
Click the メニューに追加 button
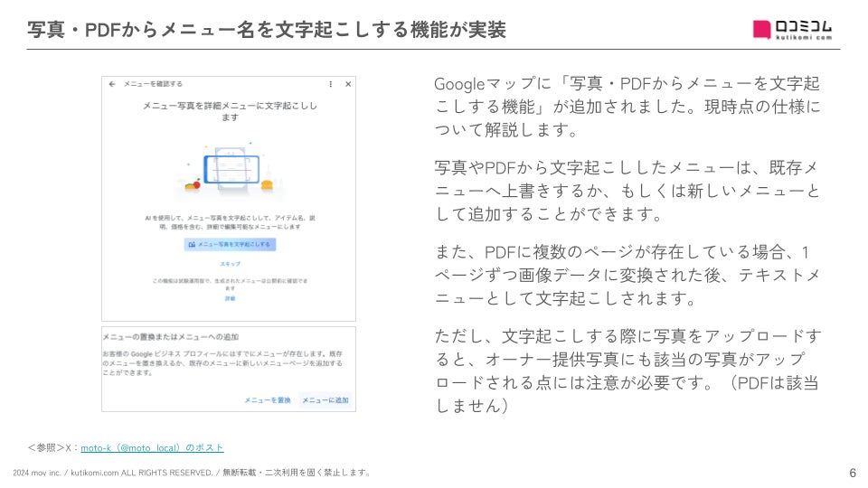(325, 400)
